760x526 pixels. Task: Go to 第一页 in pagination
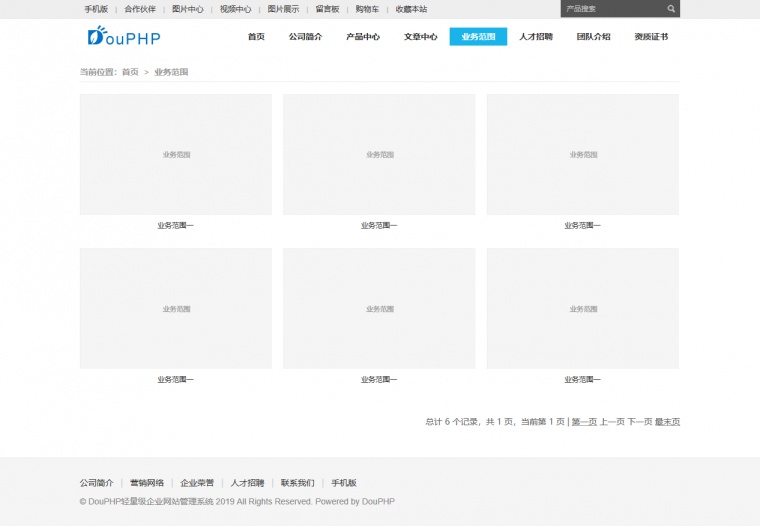point(584,422)
